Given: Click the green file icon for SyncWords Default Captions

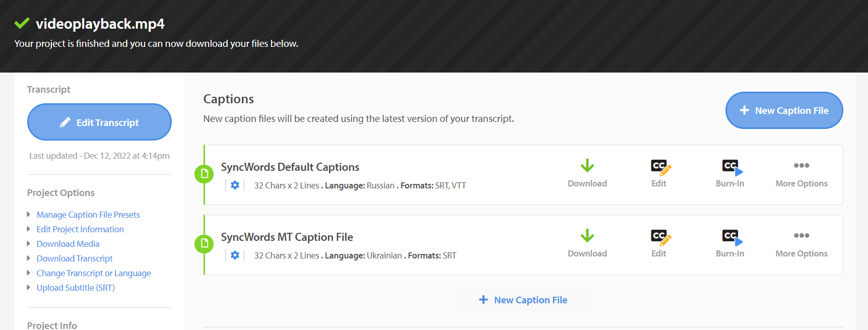Looking at the screenshot, I should pyautogui.click(x=204, y=174).
